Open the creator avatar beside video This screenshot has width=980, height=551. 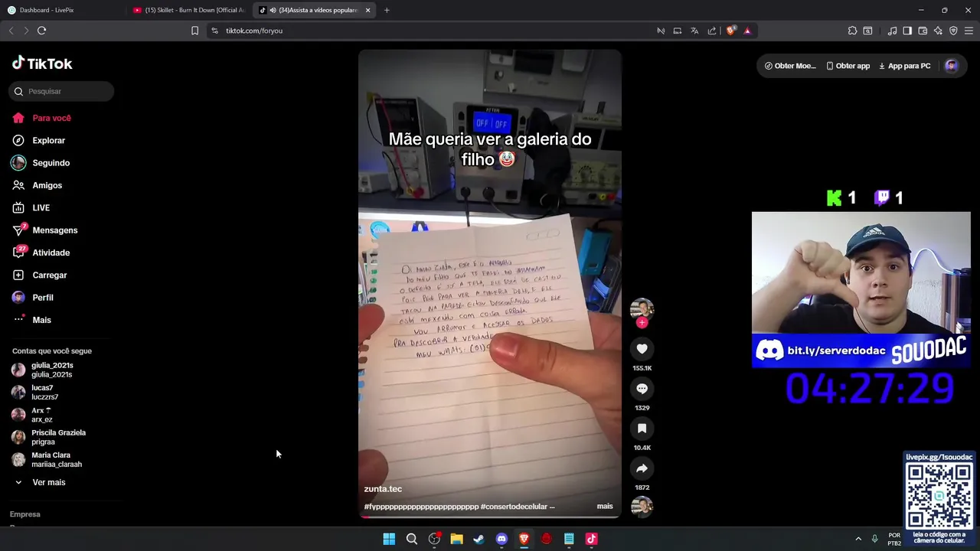click(x=642, y=309)
